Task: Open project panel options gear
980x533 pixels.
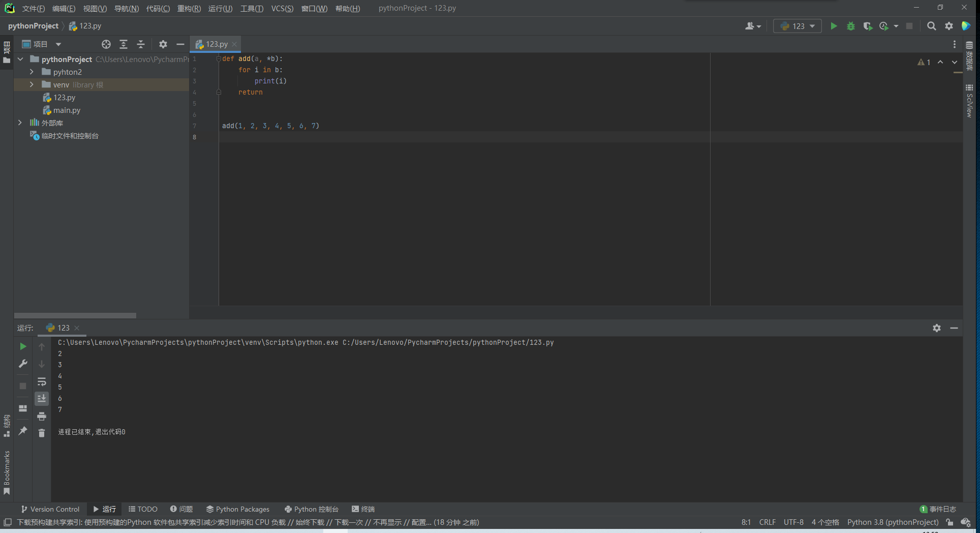Action: pos(163,44)
